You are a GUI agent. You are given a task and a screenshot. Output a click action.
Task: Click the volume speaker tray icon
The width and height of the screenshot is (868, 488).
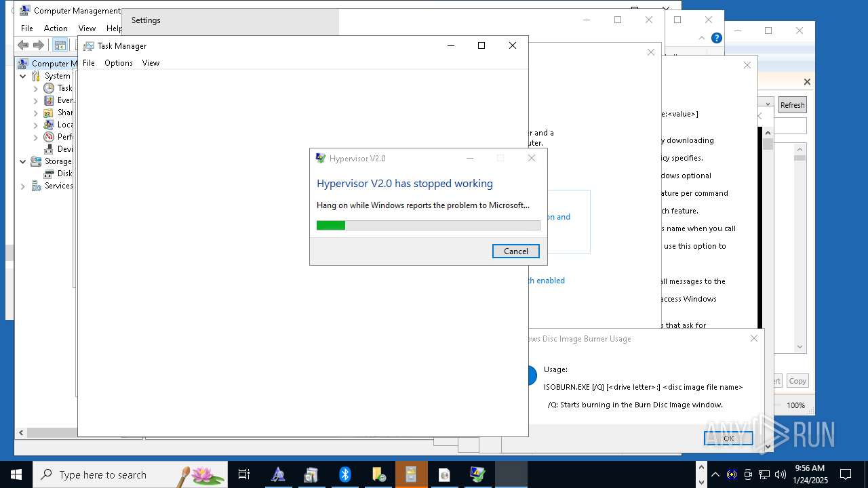780,474
